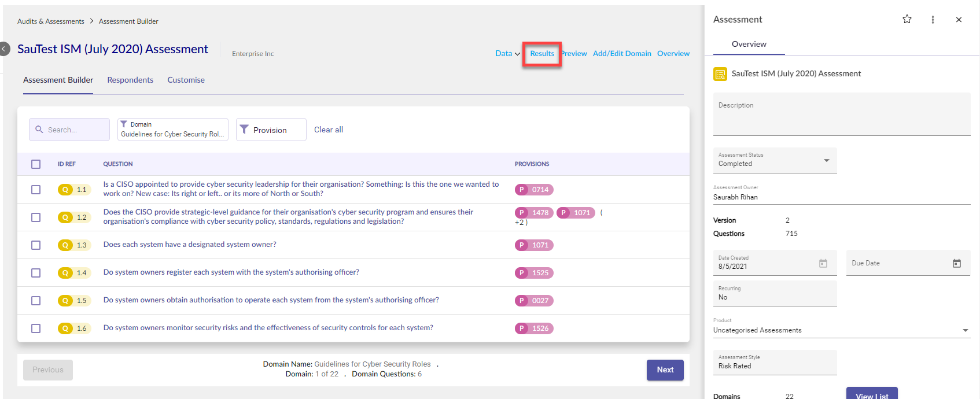Tick the checkbox for question 1.6
This screenshot has height=399, width=980.
click(x=36, y=328)
